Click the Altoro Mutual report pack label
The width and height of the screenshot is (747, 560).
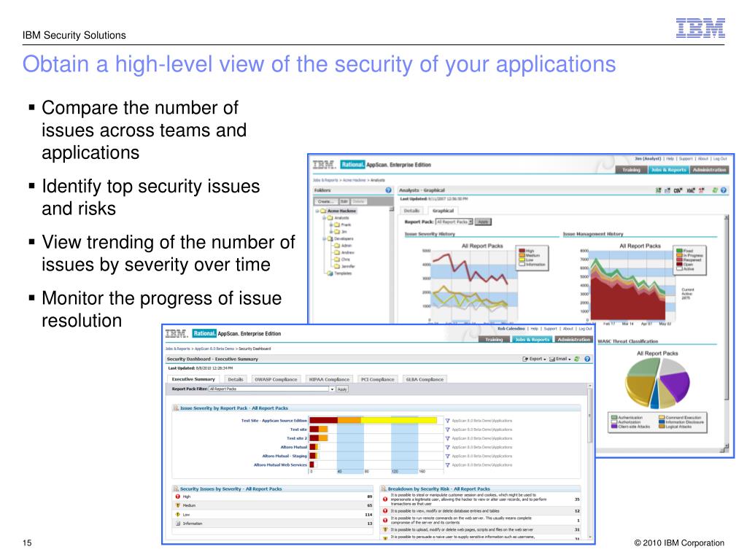click(x=294, y=447)
